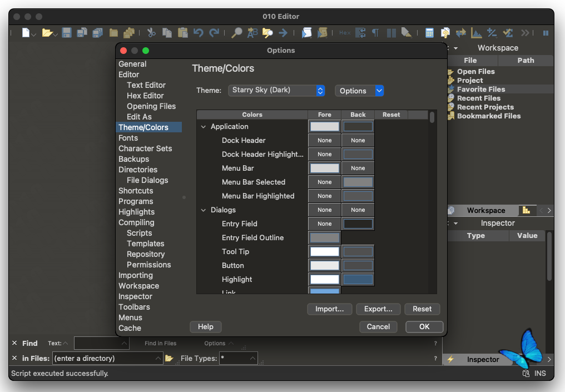Select Fonts in the Options sidebar

tap(128, 138)
